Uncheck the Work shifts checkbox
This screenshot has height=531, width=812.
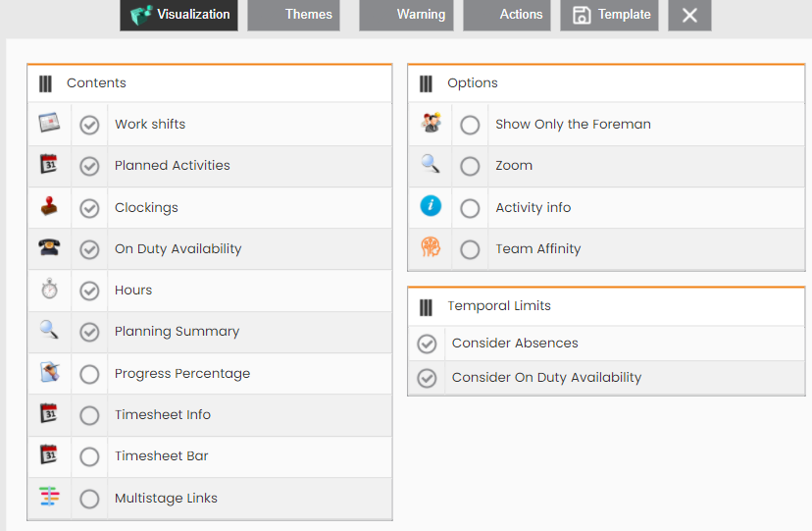pos(89,125)
